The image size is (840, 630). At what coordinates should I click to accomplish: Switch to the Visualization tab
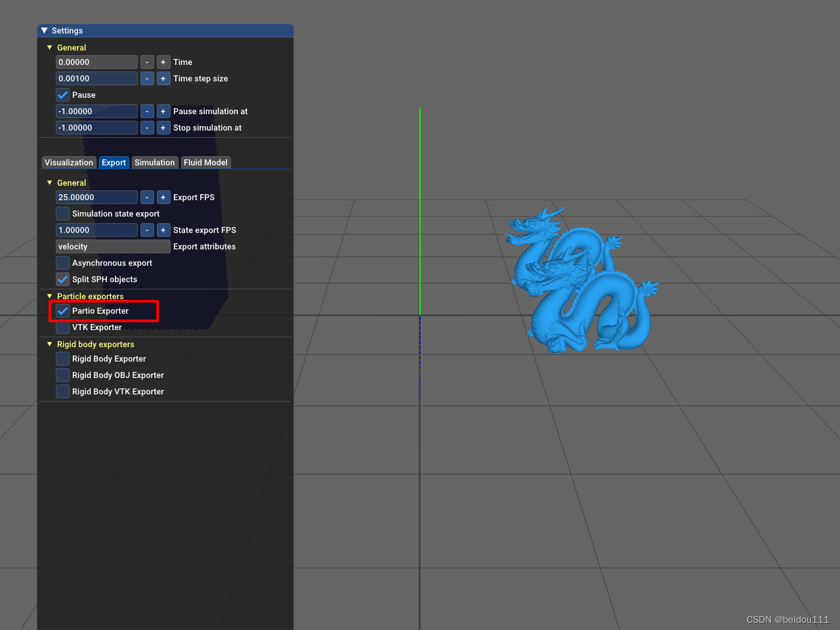coord(69,163)
